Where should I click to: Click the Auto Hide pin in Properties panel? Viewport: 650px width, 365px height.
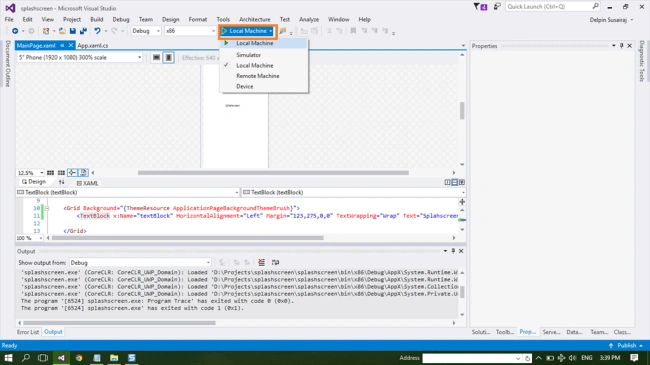(621, 46)
